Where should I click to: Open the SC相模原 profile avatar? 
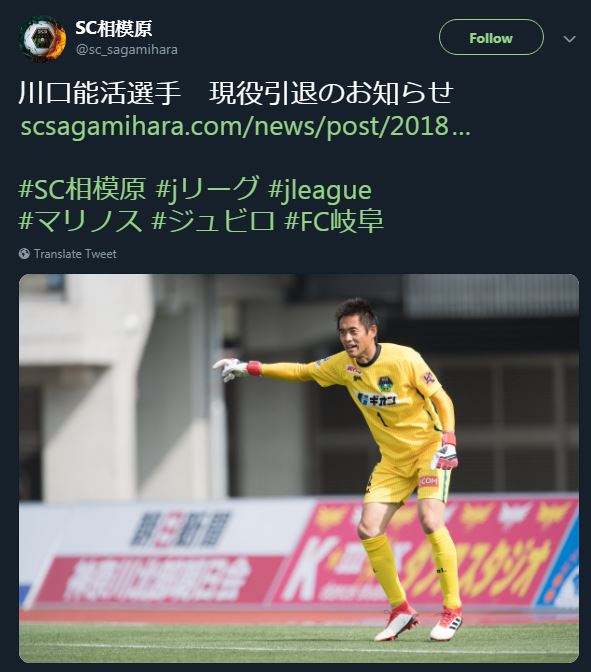[x=42, y=39]
